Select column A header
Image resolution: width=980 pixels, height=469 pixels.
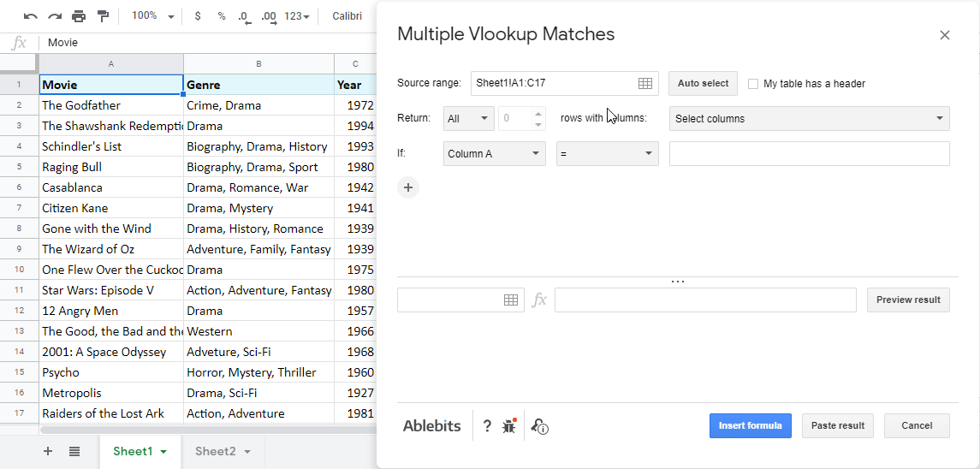(x=111, y=64)
